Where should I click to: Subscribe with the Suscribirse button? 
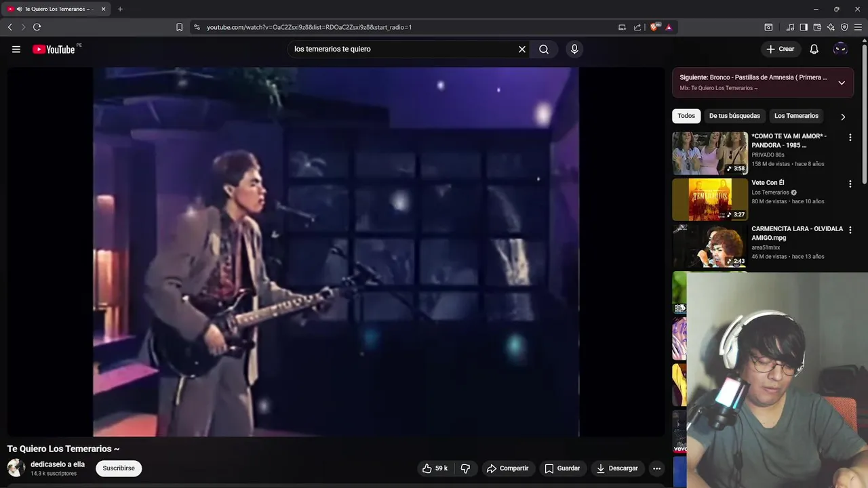[119, 468]
